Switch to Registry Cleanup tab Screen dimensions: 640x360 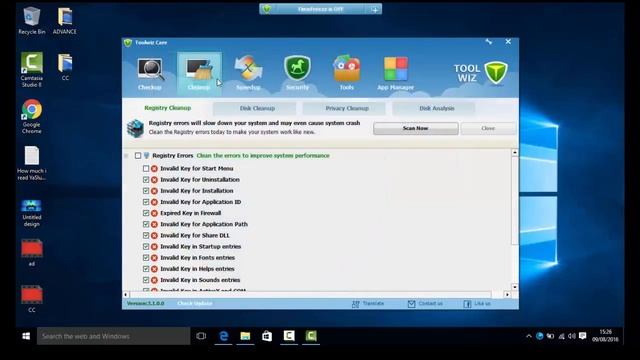167,108
